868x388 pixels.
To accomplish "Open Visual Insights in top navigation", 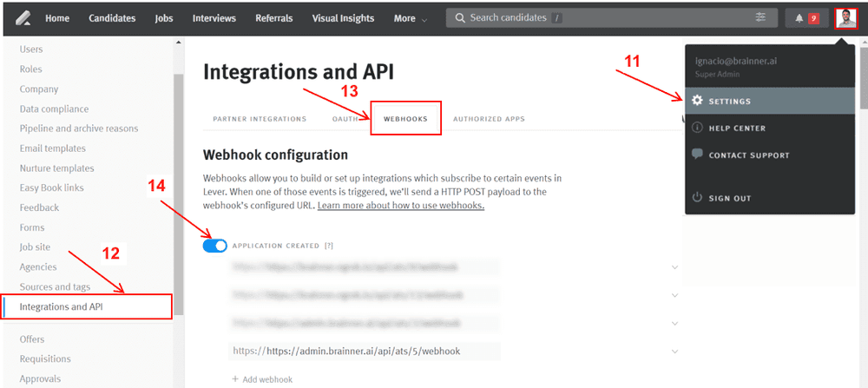I will (343, 18).
